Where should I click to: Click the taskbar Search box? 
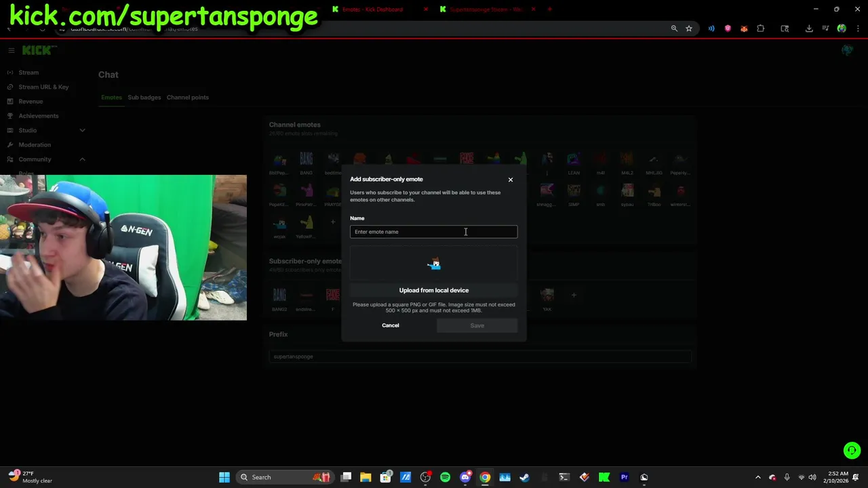285,477
